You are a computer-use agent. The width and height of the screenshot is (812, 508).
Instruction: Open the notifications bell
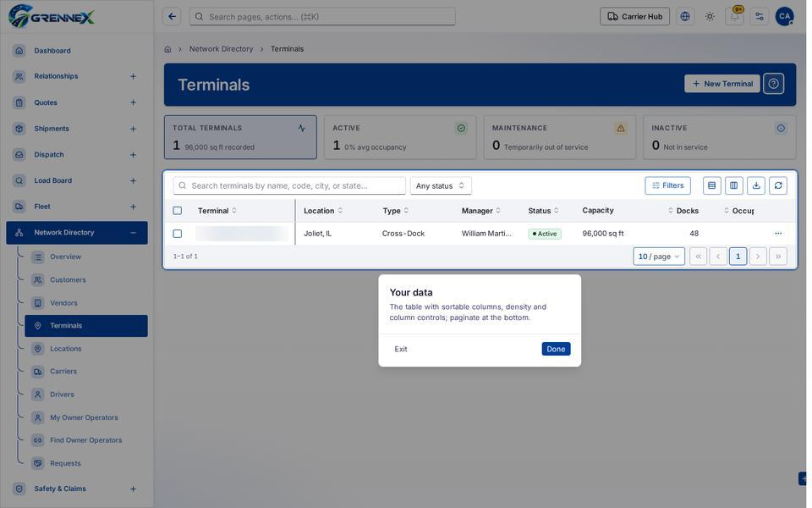(x=734, y=17)
